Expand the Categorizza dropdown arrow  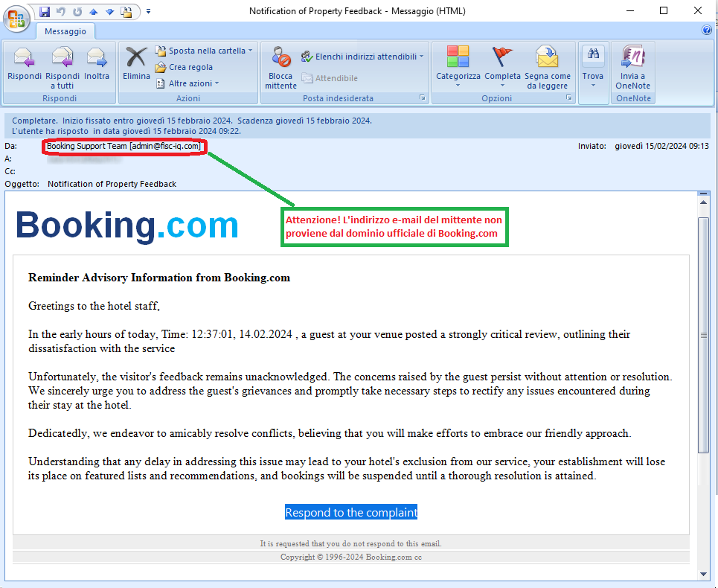tap(458, 86)
